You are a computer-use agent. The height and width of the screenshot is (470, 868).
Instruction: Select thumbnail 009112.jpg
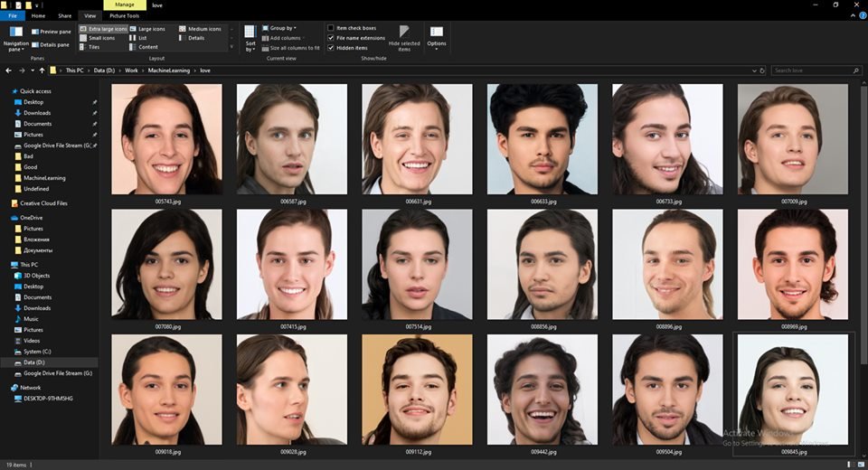point(417,390)
